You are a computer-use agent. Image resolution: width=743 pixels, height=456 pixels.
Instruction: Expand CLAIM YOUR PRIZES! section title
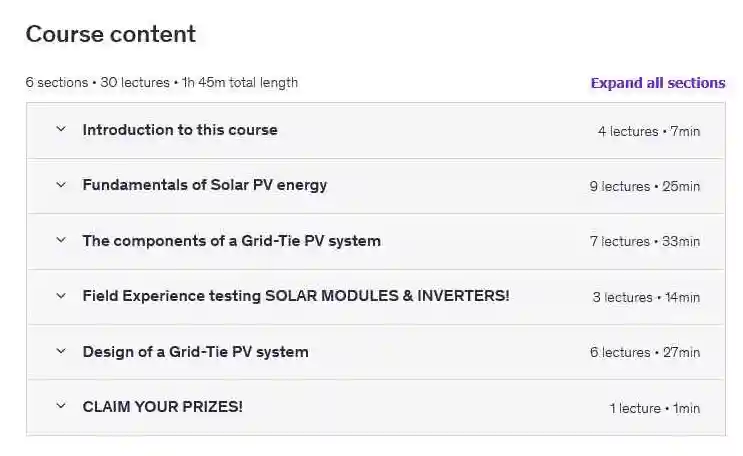pyautogui.click(x=162, y=407)
